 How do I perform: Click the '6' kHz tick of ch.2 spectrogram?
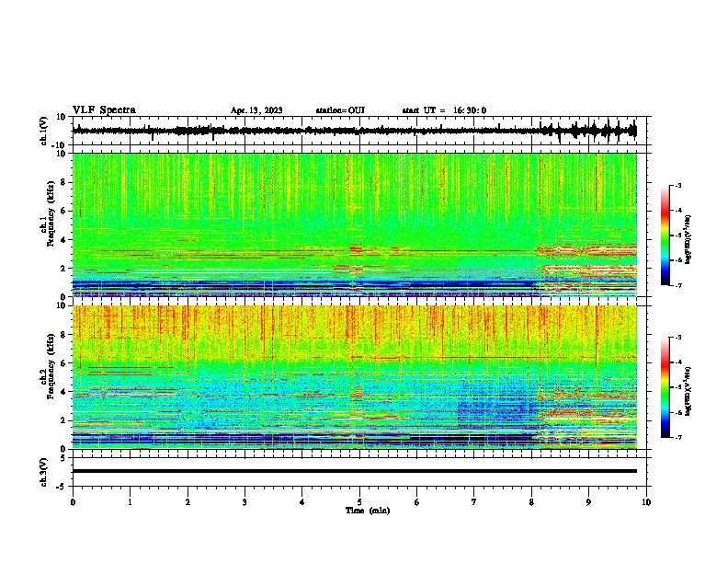(x=63, y=363)
